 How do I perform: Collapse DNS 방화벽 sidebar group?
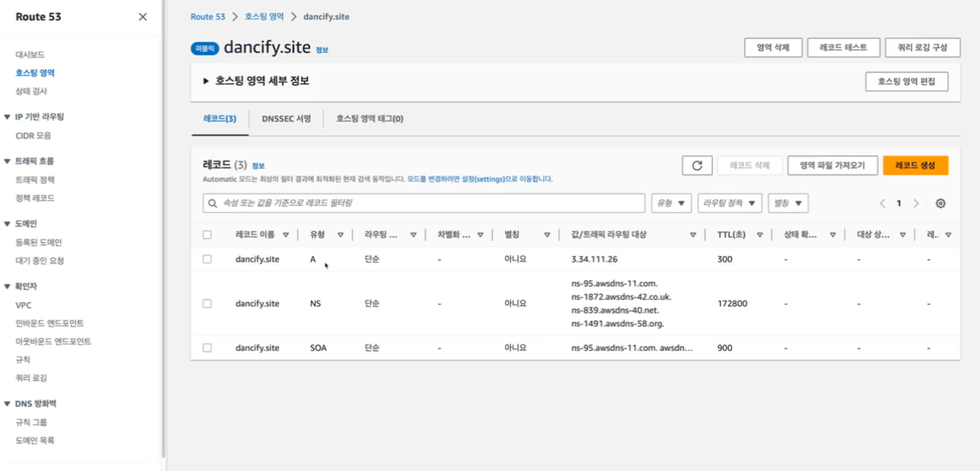click(7, 403)
